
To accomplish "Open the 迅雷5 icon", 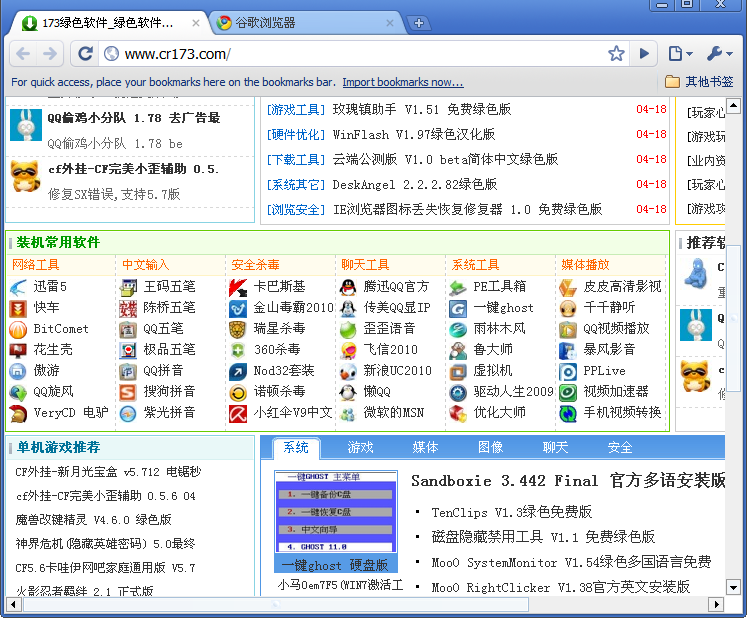I will point(18,287).
